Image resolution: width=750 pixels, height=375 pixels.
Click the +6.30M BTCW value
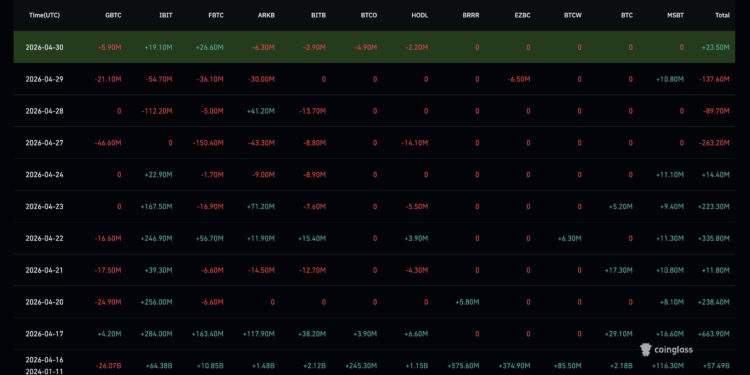[x=569, y=238]
